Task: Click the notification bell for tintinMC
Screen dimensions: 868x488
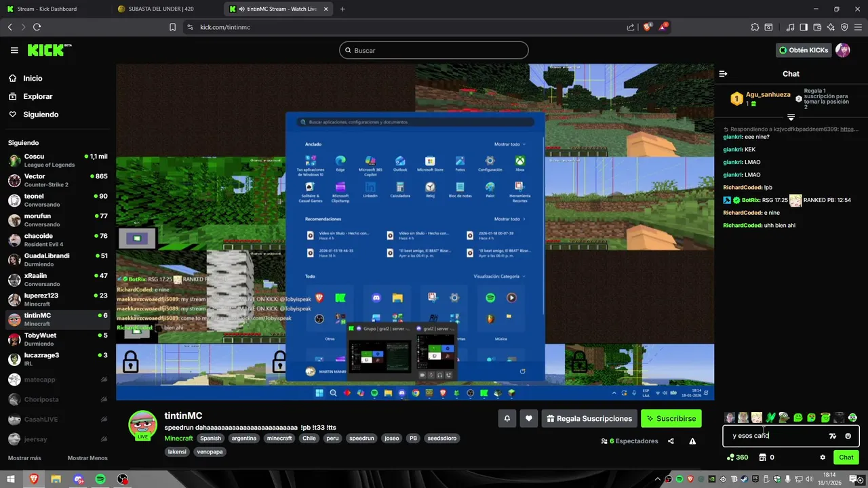Action: point(507,419)
